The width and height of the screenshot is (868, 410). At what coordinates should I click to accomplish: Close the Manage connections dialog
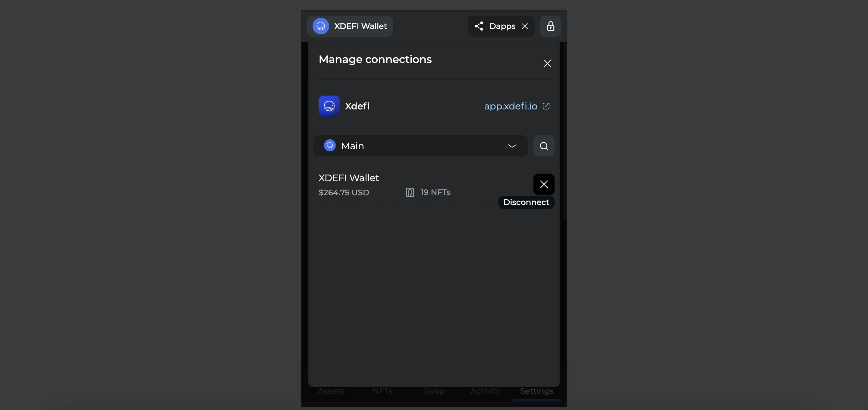click(547, 63)
